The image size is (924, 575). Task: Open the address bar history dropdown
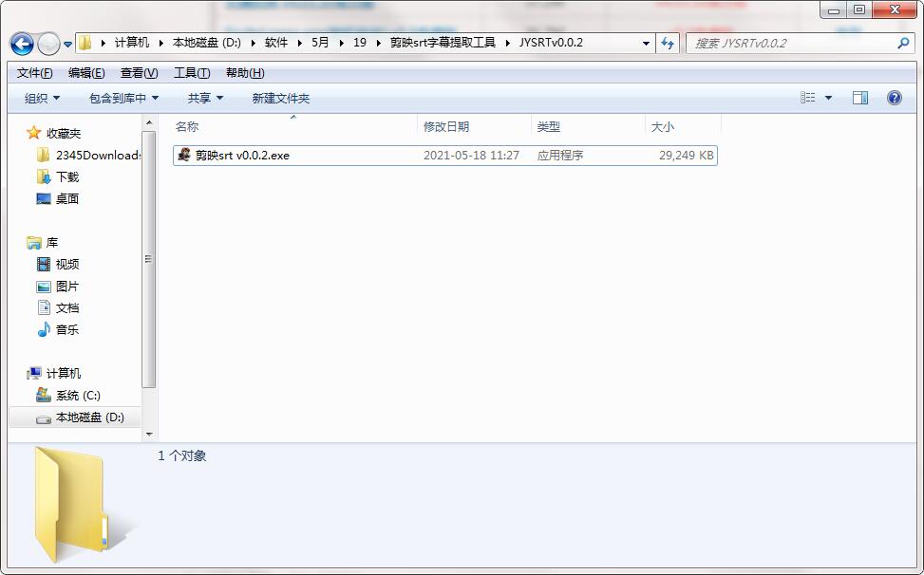tap(646, 44)
